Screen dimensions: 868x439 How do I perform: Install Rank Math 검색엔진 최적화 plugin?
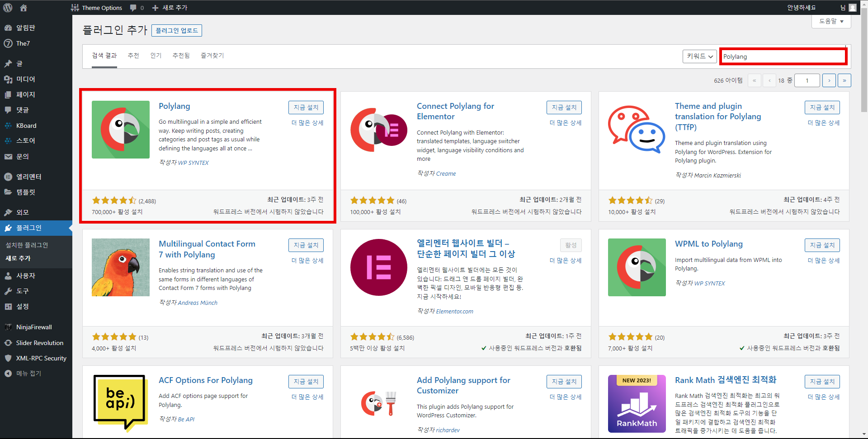[x=822, y=382]
